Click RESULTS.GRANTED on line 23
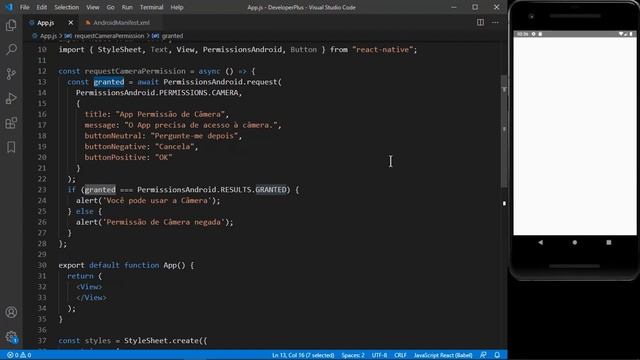Screen dimensions: 640x360 (253, 190)
